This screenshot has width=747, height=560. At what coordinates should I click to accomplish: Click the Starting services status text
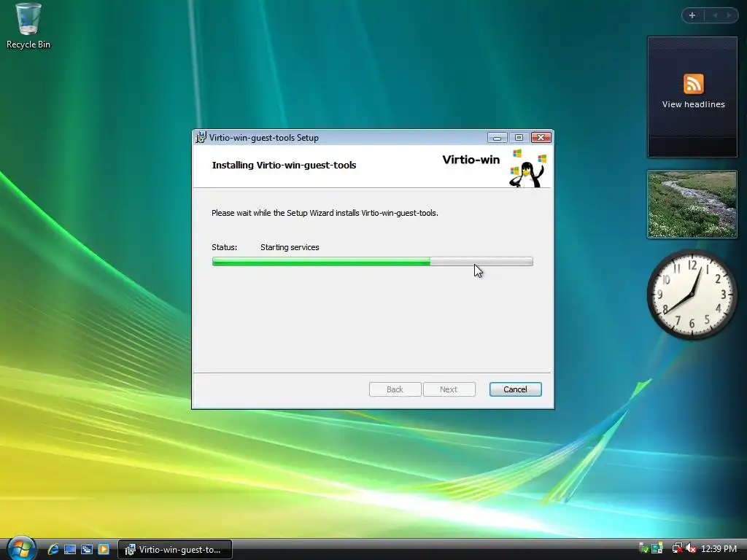pyautogui.click(x=290, y=247)
